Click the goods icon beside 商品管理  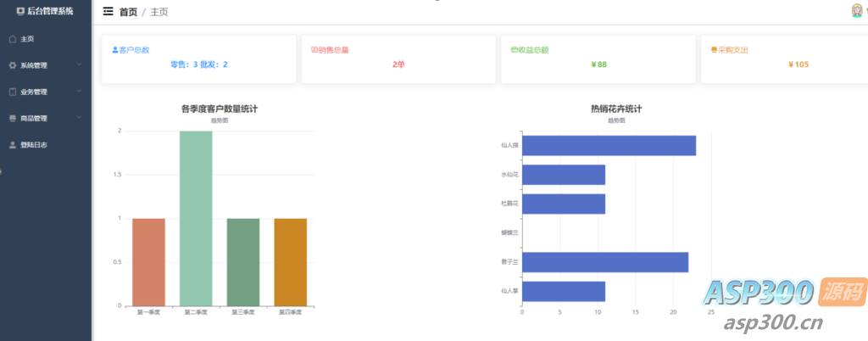pos(12,118)
